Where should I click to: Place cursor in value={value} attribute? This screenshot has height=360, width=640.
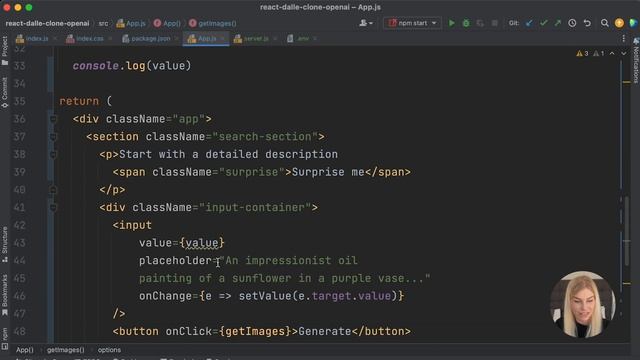coord(182,243)
